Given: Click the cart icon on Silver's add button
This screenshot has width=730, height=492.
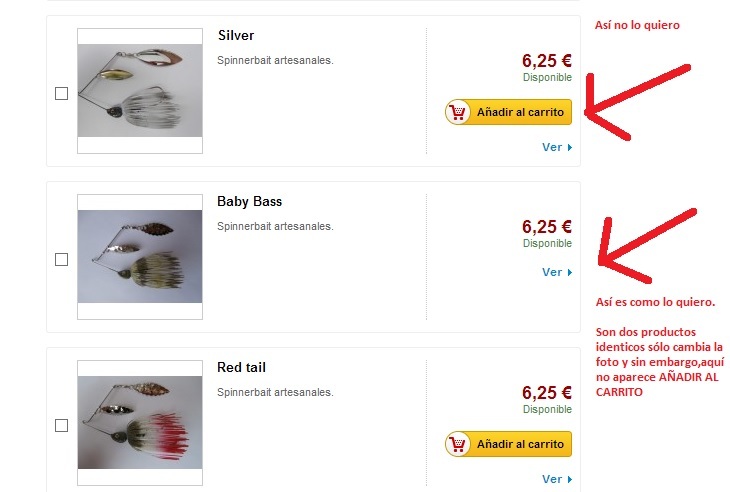Looking at the screenshot, I should pos(458,112).
